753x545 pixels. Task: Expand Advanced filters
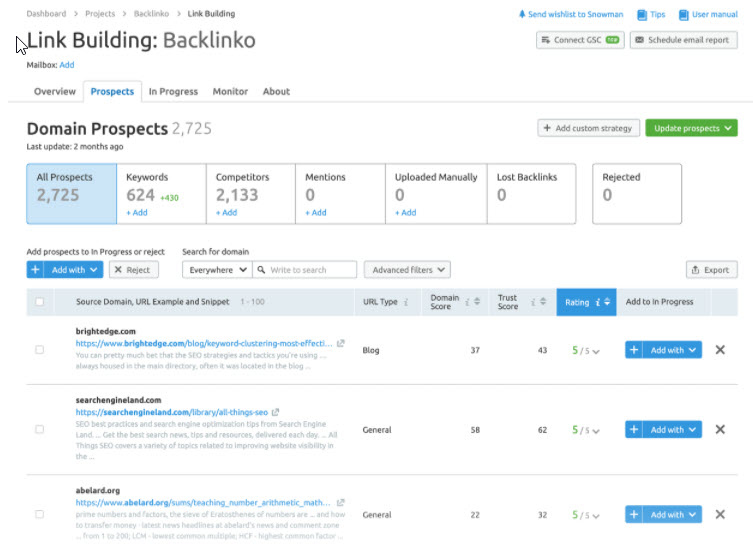click(407, 270)
